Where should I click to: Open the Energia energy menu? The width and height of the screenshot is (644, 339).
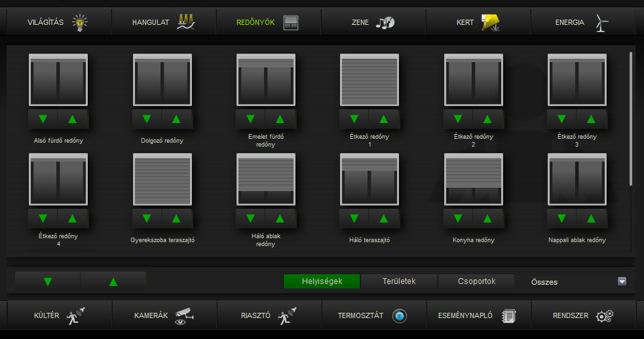coord(583,22)
